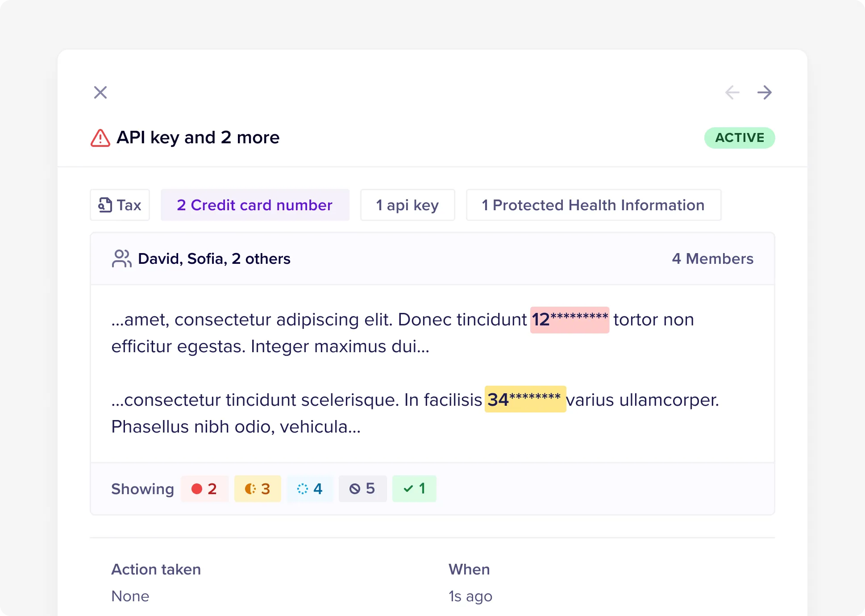Toggle the green checkmark filter showing 1

(414, 489)
